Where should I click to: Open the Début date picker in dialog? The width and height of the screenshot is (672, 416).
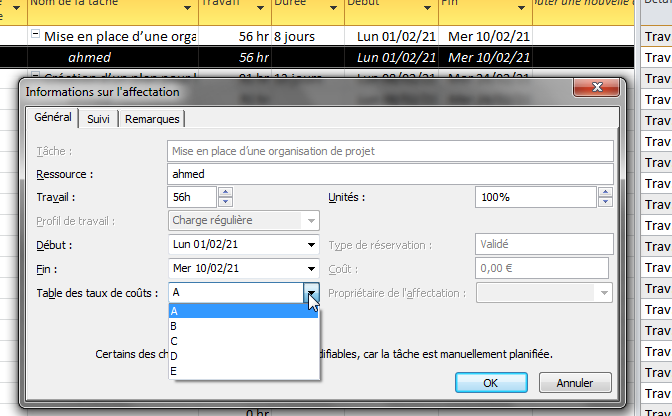point(311,244)
